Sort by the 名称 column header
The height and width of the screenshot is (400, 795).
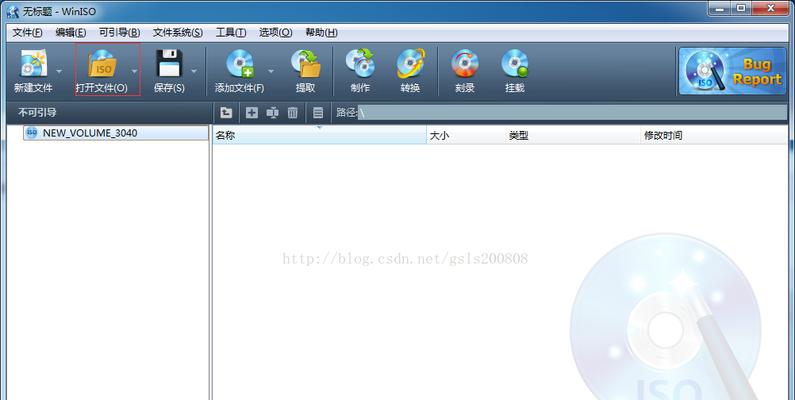[x=319, y=135]
